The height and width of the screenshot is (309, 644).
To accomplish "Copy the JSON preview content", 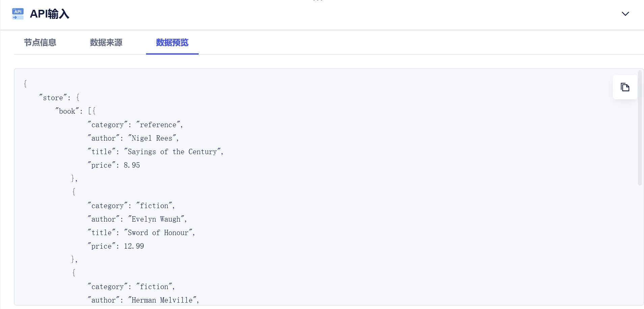I will point(625,87).
